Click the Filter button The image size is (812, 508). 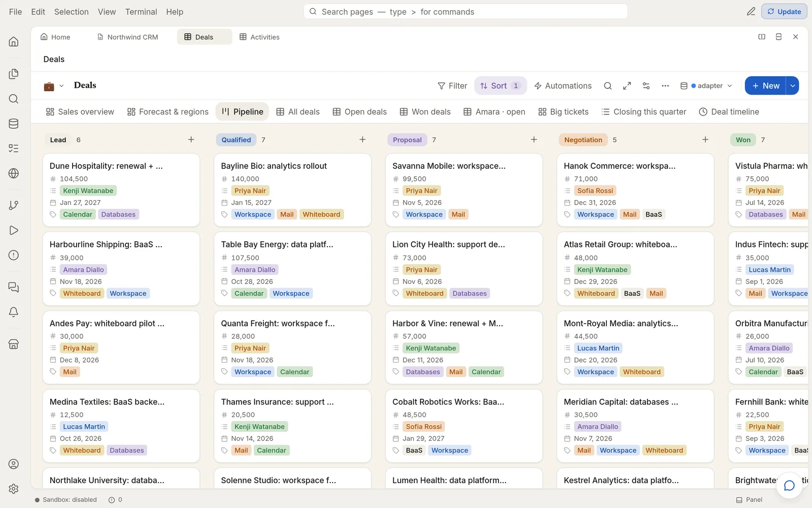coord(452,86)
